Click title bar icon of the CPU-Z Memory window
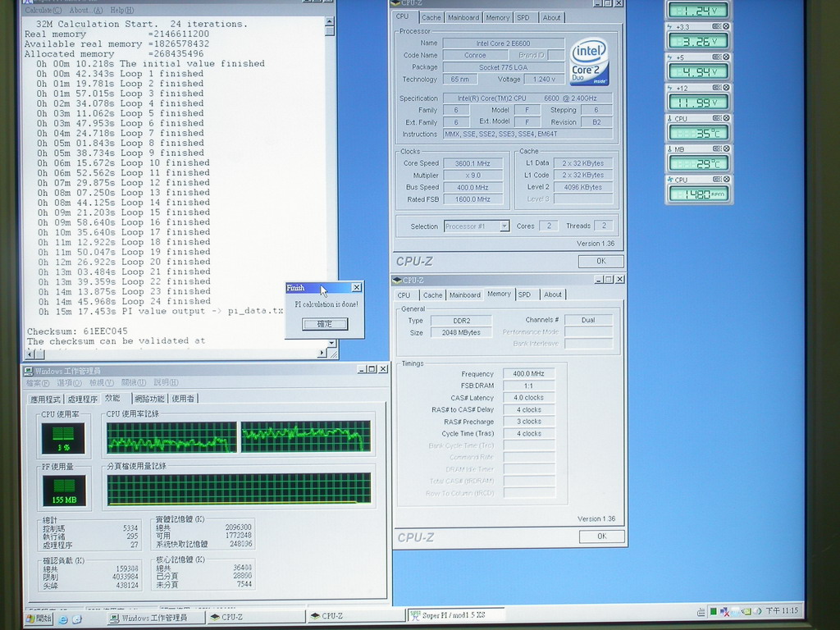The image size is (840, 630). [x=397, y=281]
